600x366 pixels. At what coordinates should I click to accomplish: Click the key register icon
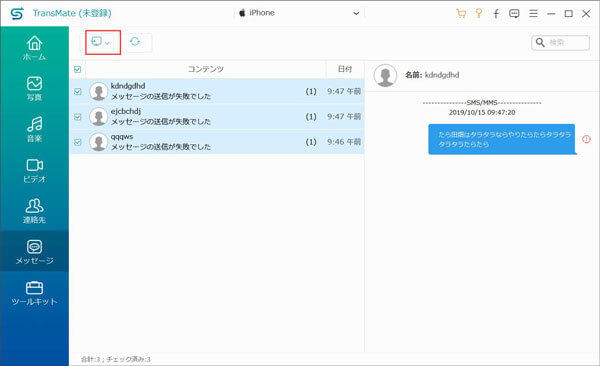(478, 14)
